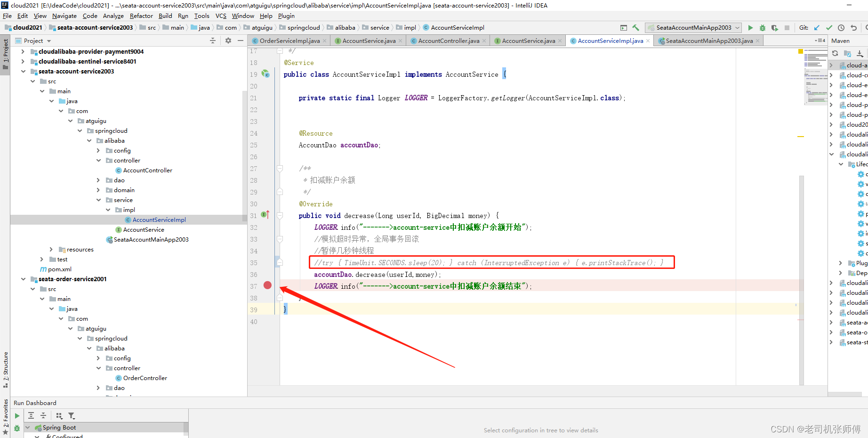Open the Favorites tool window tab

point(6,417)
